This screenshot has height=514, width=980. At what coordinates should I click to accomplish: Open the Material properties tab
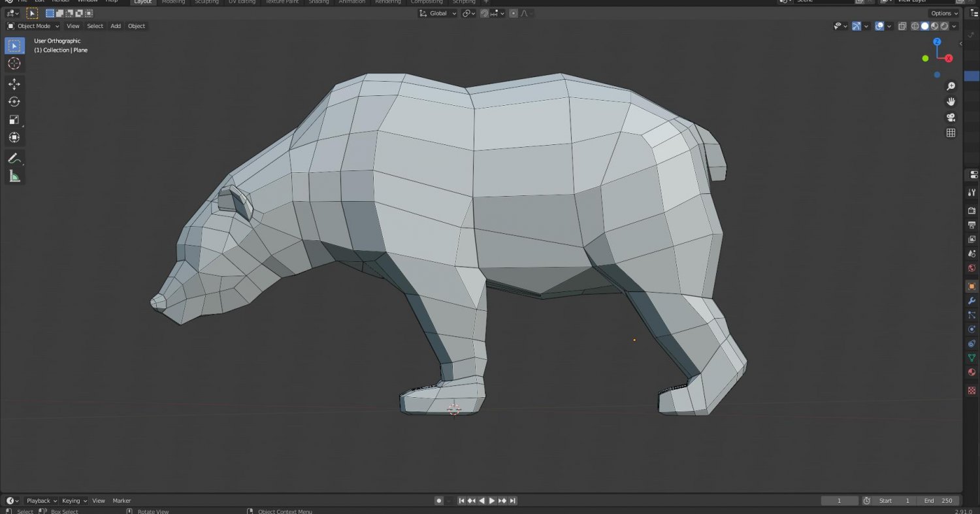pos(972,372)
